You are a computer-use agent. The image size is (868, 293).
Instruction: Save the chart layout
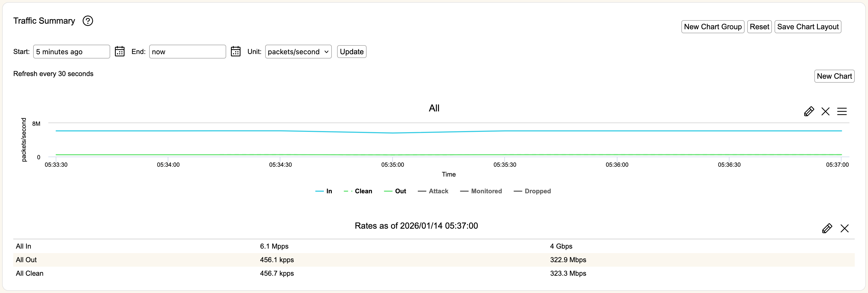808,27
